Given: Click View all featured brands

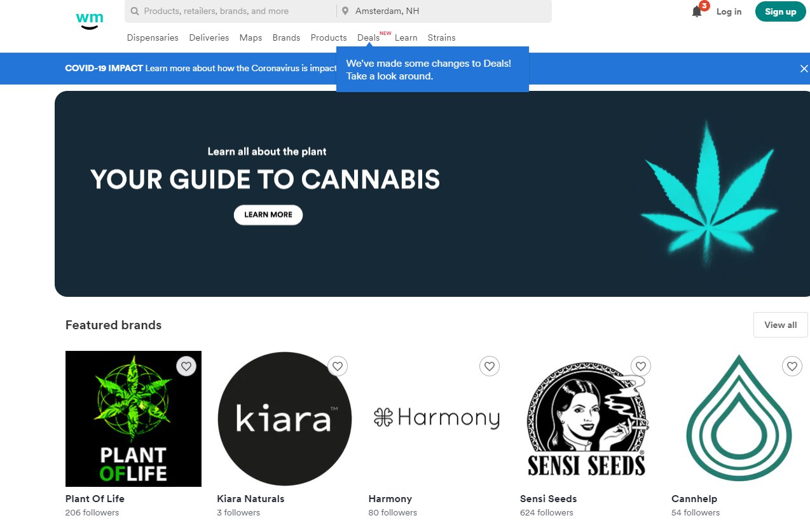Looking at the screenshot, I should tap(780, 325).
